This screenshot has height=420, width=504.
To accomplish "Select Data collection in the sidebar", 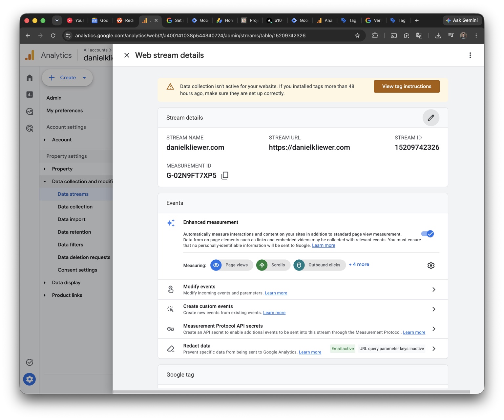I will 75,207.
